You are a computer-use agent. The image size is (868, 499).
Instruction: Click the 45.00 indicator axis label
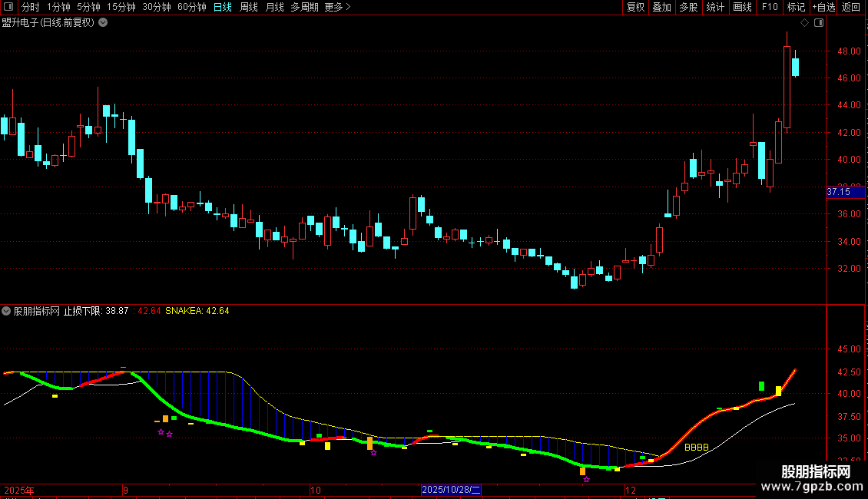(x=849, y=349)
